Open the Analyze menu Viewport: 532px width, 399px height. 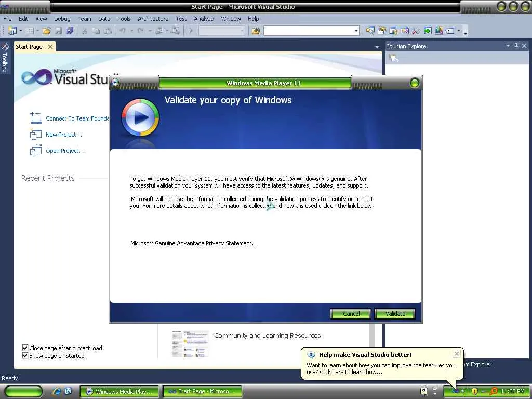tap(204, 19)
